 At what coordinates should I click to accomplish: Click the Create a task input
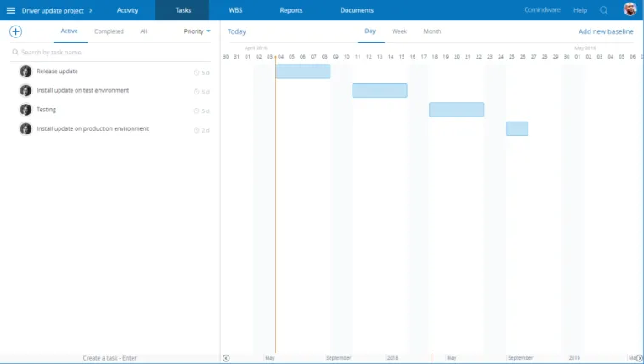[x=110, y=358]
